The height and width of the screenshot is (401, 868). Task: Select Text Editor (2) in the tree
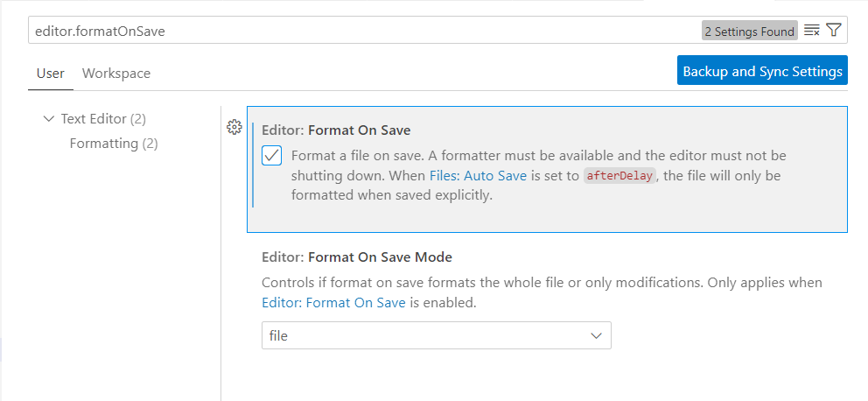pos(103,118)
